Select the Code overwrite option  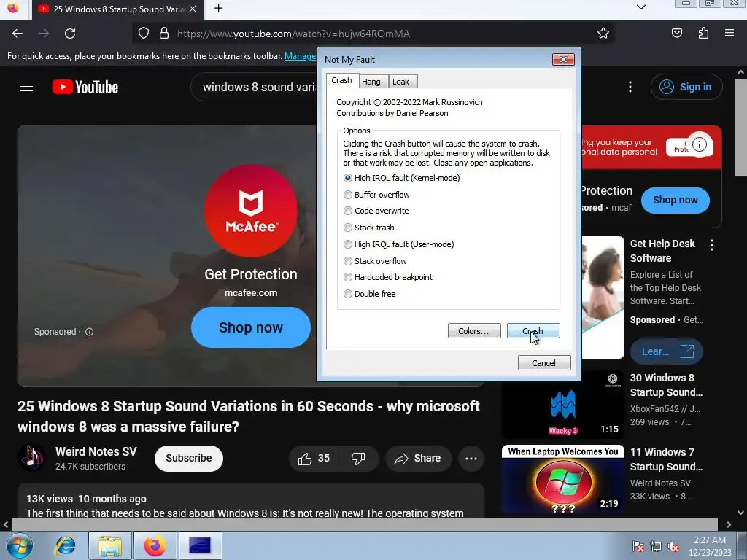coord(376,211)
